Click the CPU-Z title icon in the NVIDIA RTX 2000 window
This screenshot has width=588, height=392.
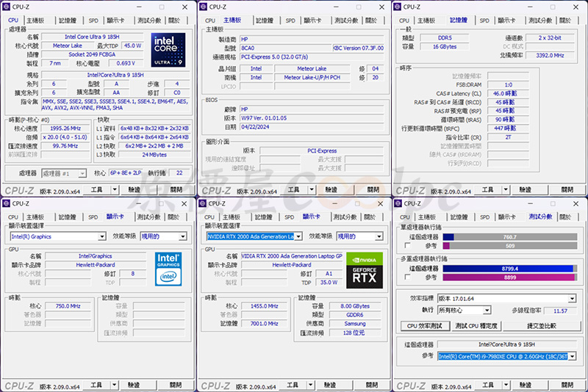pos(203,203)
